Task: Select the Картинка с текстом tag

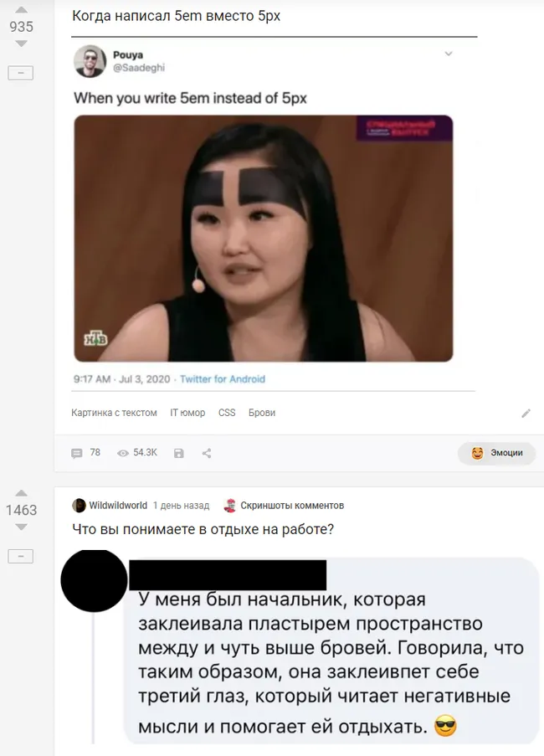Action: 114,413
